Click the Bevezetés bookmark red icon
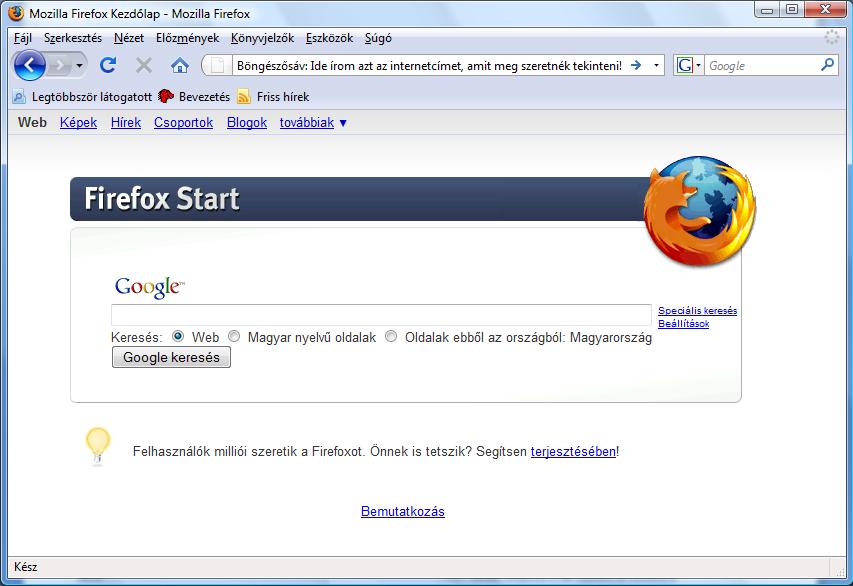This screenshot has width=853, height=586. (x=166, y=96)
